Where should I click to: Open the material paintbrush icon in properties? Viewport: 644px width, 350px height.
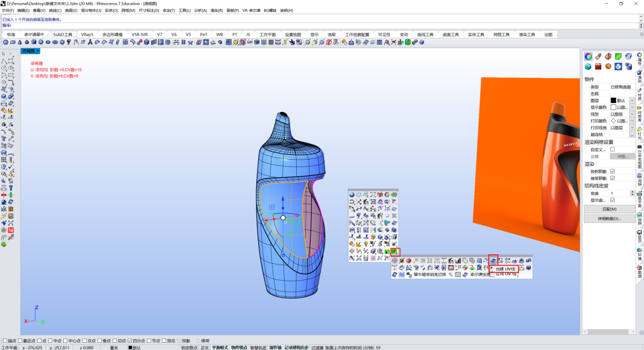(598, 57)
